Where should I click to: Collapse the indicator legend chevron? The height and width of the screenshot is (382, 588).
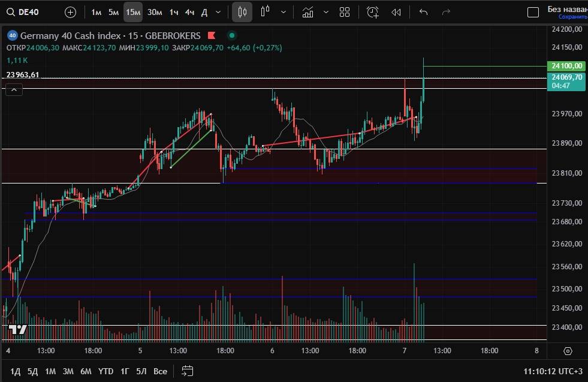click(14, 90)
